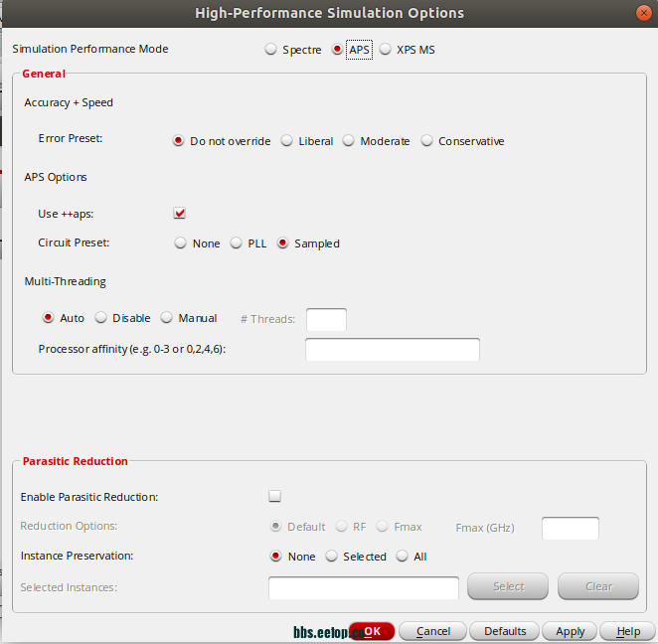Set Circuit Preset to None
This screenshot has width=658, height=644.
tap(181, 243)
